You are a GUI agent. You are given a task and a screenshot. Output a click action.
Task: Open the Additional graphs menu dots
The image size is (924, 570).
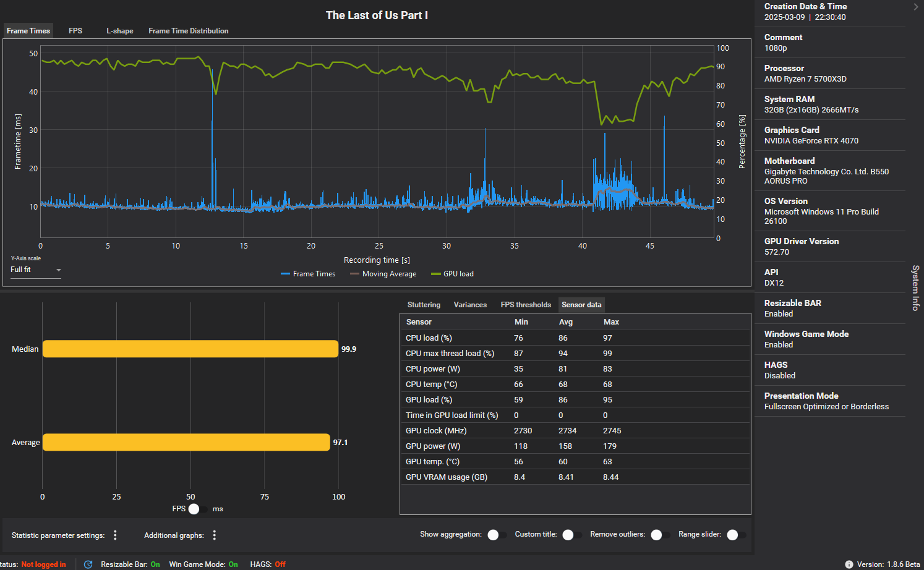[215, 535]
